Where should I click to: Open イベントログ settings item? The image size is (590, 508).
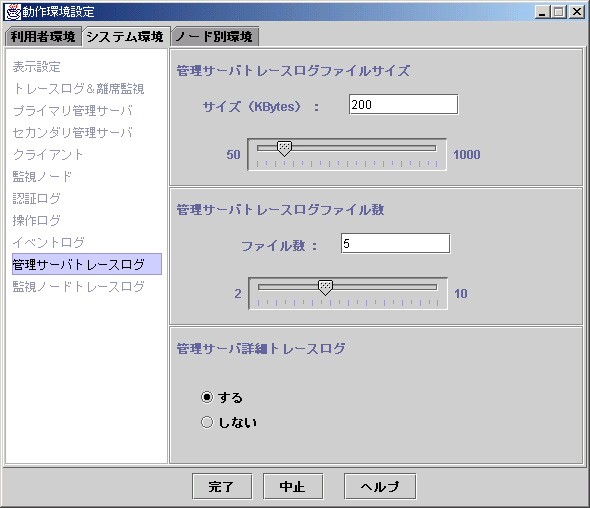(x=49, y=242)
